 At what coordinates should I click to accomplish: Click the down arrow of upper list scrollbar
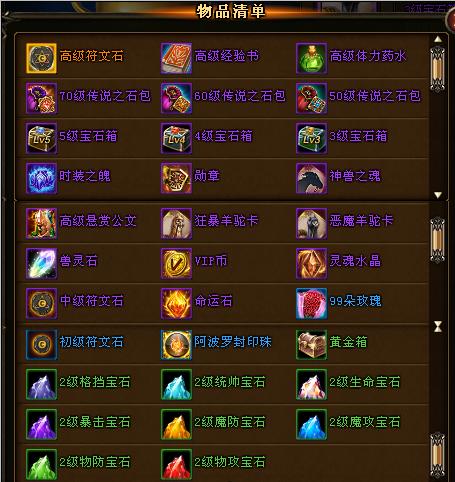click(438, 195)
